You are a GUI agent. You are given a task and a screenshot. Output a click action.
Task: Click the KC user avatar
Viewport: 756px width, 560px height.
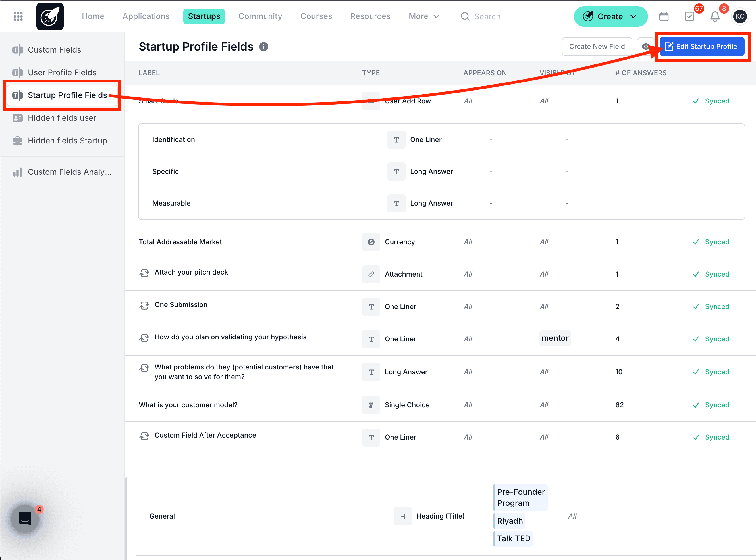point(740,16)
